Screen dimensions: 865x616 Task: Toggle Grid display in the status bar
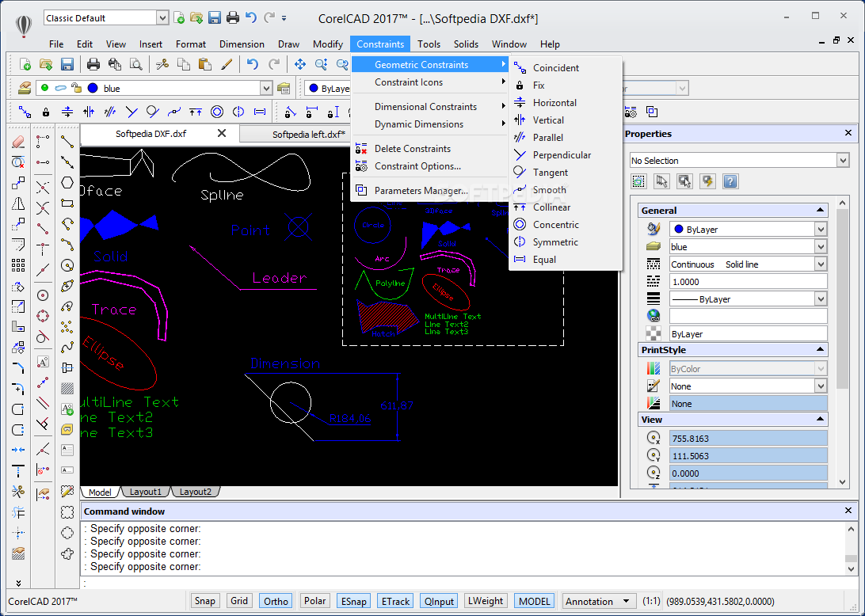[239, 601]
